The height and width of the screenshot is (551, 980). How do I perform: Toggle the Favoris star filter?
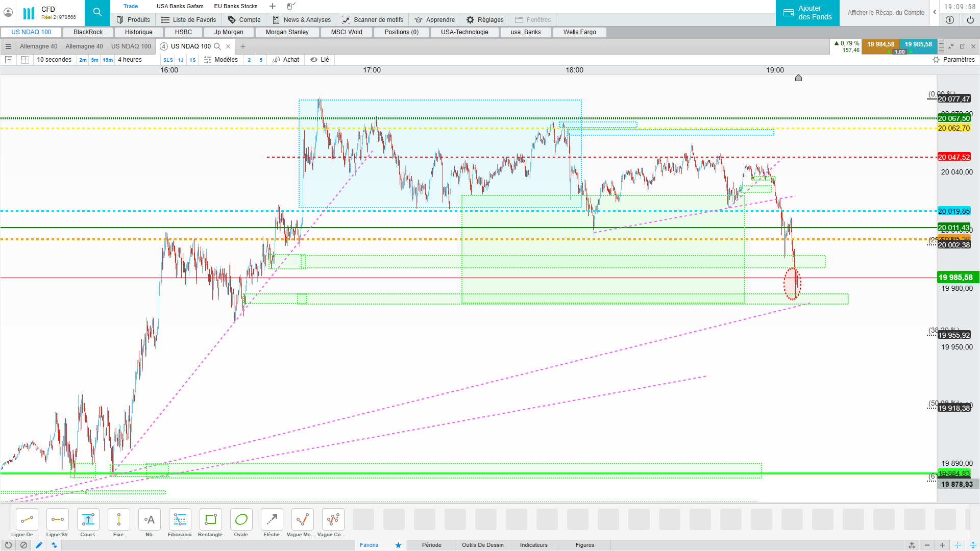coord(398,545)
